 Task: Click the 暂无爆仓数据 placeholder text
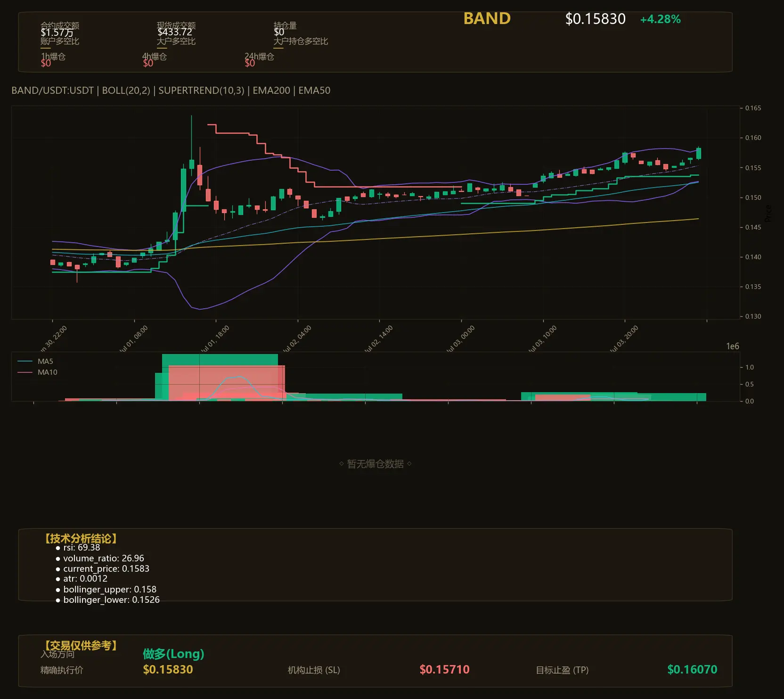[376, 464]
